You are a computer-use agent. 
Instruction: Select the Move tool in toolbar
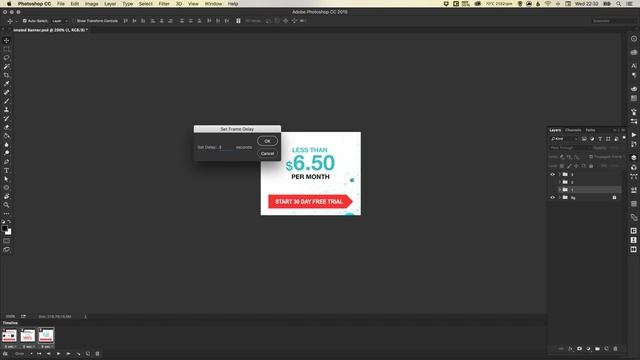(x=7, y=40)
